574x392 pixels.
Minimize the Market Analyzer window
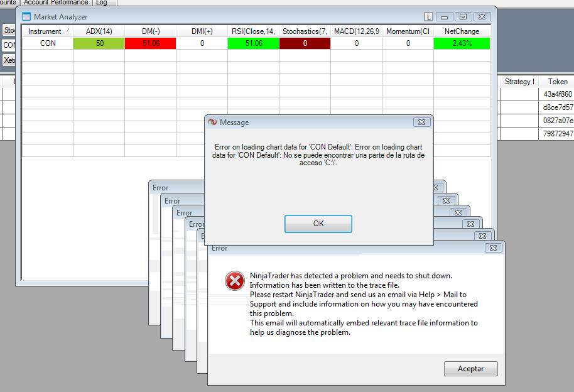point(444,17)
